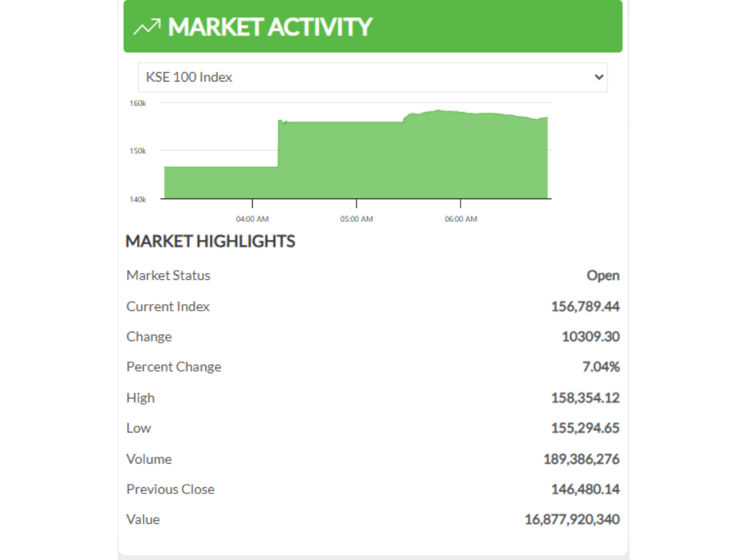
Task: Click the Previous Close value 146,480.14
Action: [x=585, y=489]
